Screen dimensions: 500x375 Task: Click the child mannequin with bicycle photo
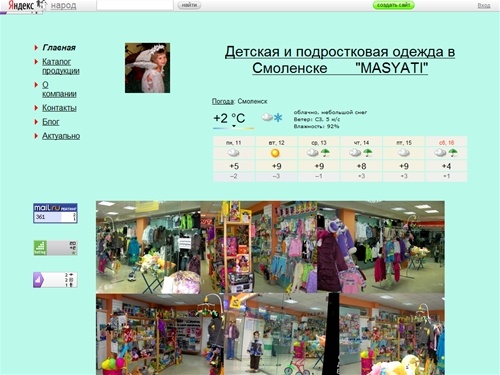coord(282,334)
